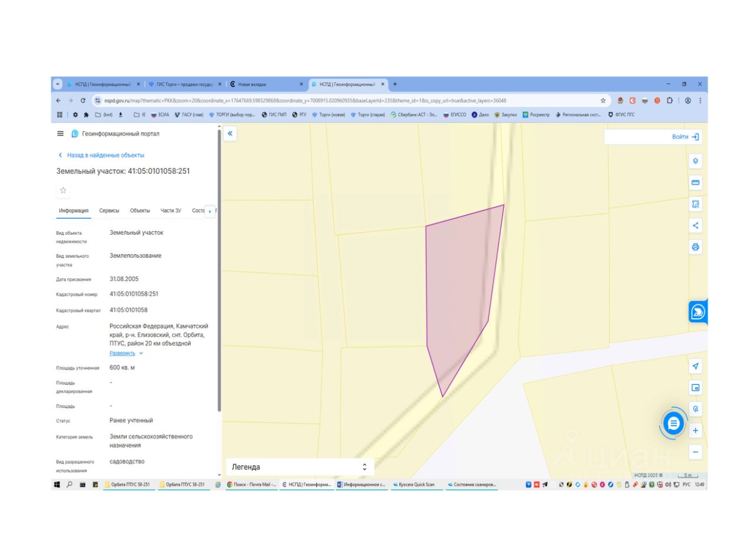Open the Объекты tab
This screenshot has width=756, height=535.
pos(140,210)
